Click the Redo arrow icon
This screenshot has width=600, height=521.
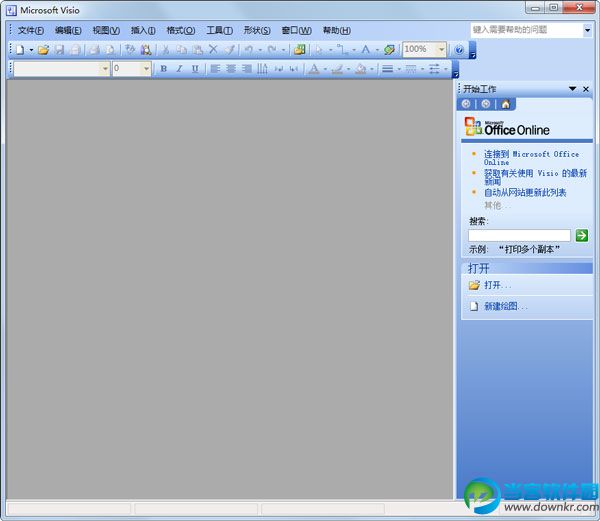(x=272, y=50)
